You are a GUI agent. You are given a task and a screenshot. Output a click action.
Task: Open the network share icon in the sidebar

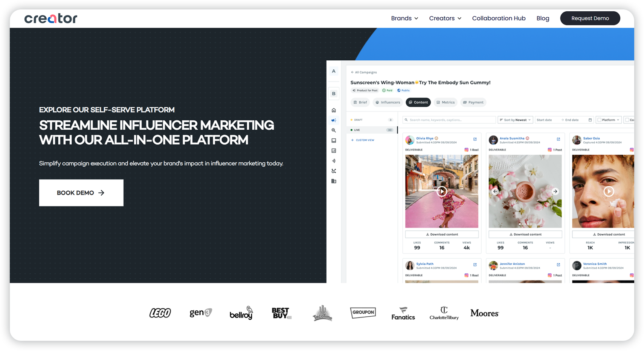(x=334, y=170)
